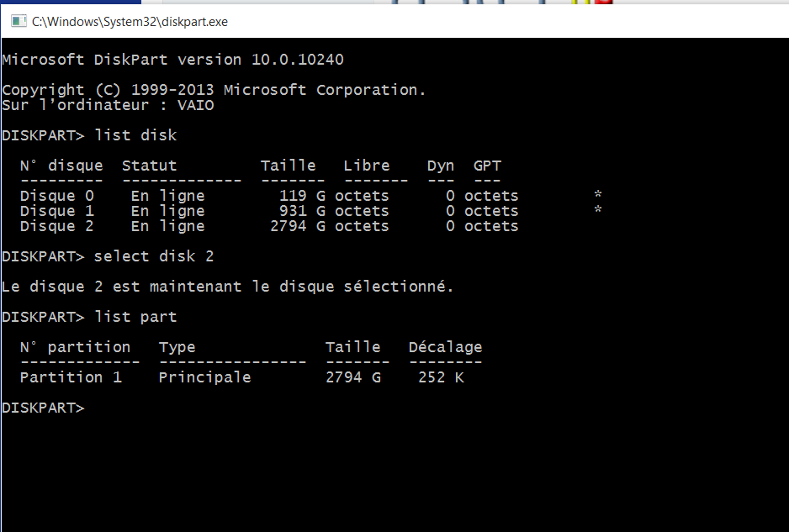
Task: Click the 'list part' command text
Action: (135, 317)
